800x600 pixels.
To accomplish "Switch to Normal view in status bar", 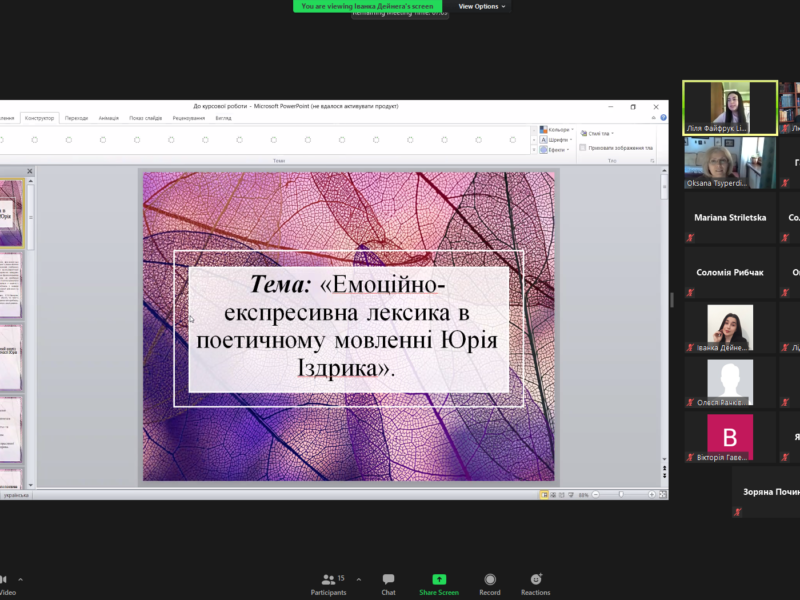I will 545,494.
